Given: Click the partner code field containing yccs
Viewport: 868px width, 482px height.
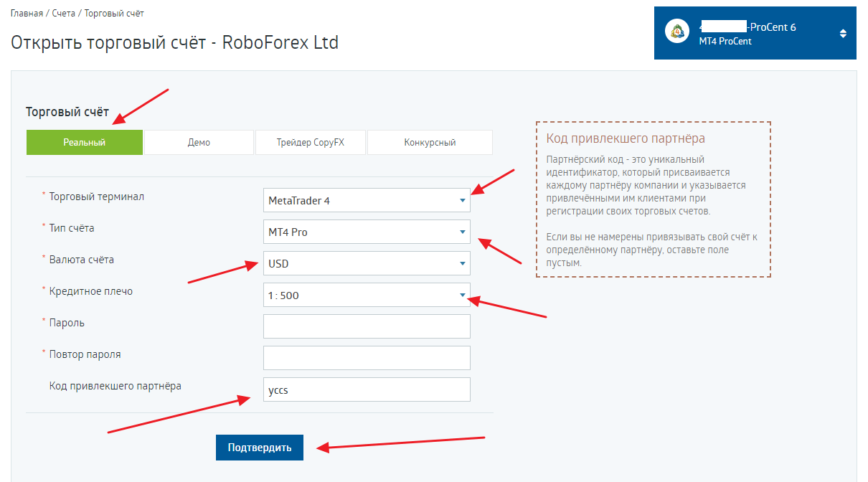Looking at the screenshot, I should (x=367, y=389).
